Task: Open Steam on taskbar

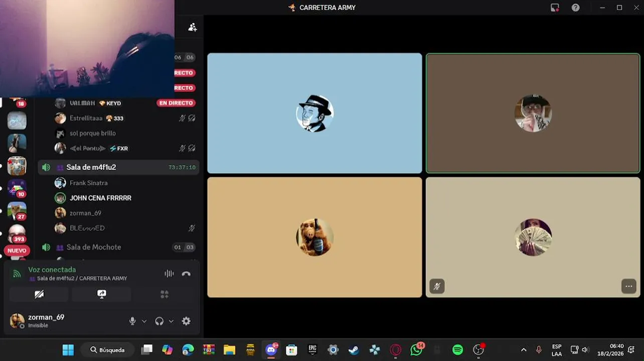Action: [354, 350]
